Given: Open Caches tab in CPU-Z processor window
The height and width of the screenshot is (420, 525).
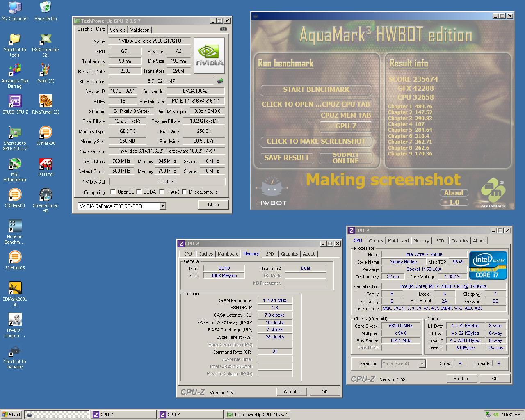Looking at the screenshot, I should (376, 241).
